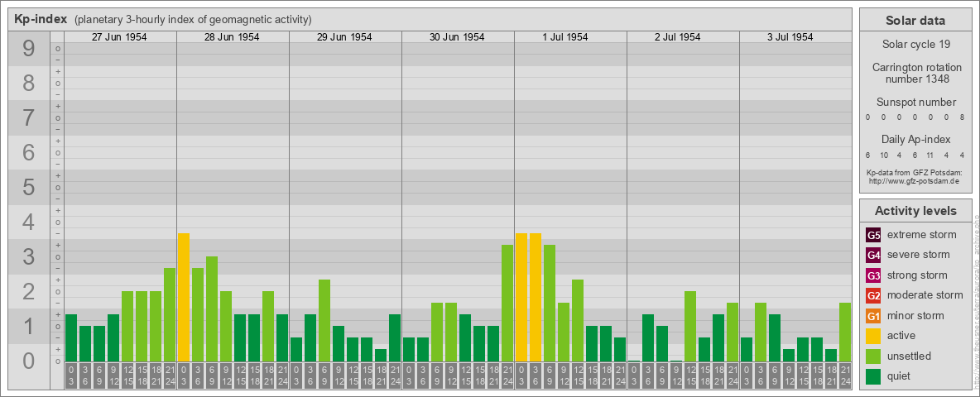Click the unsettled legend label

tap(910, 356)
